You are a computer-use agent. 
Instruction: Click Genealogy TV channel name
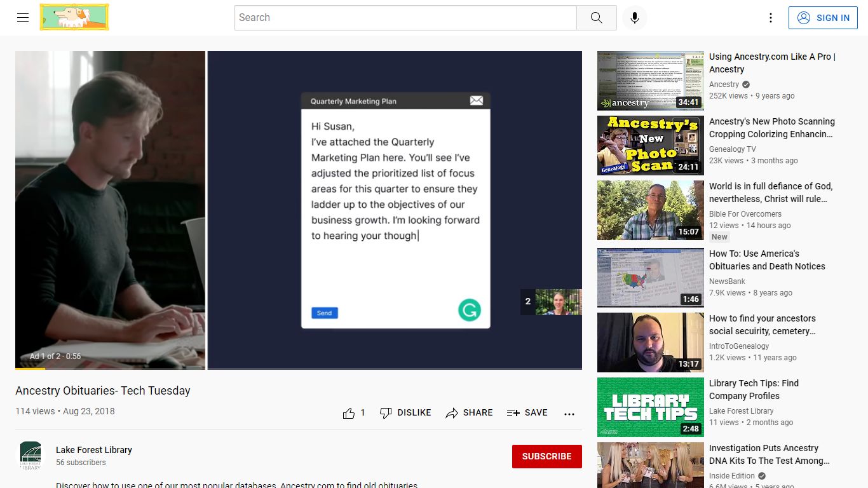pyautogui.click(x=733, y=149)
